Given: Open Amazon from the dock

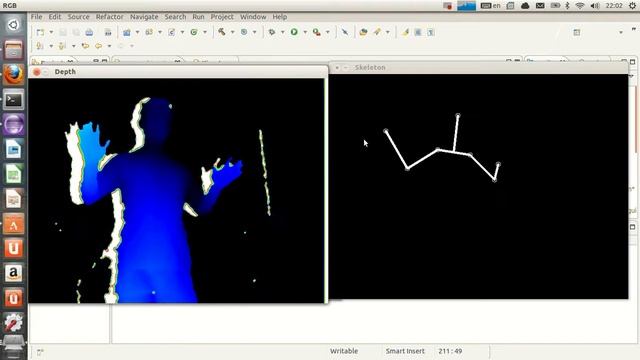Looking at the screenshot, I should tap(13, 273).
